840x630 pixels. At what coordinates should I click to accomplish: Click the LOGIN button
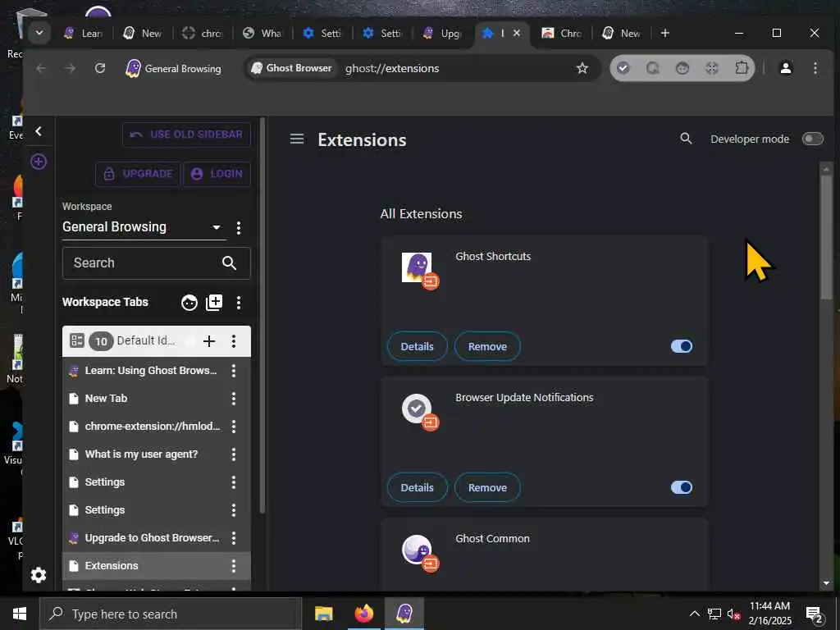click(217, 174)
